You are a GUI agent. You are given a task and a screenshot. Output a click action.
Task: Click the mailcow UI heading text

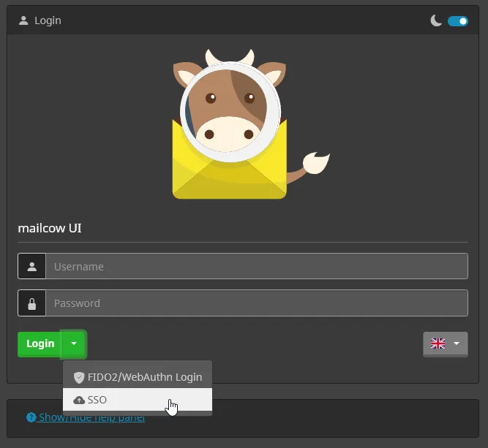click(50, 228)
